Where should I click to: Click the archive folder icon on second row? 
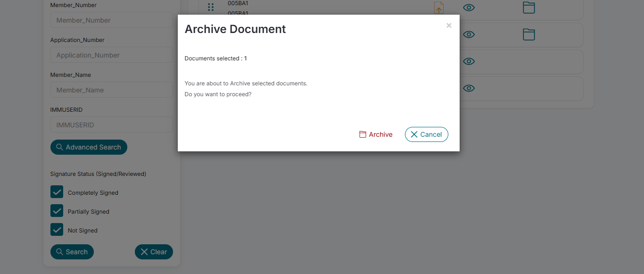pyautogui.click(x=529, y=34)
